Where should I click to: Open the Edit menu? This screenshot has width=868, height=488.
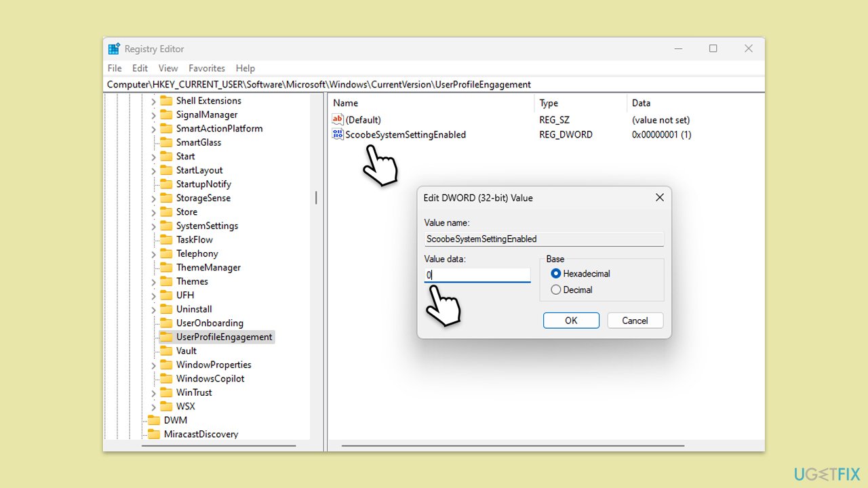140,68
